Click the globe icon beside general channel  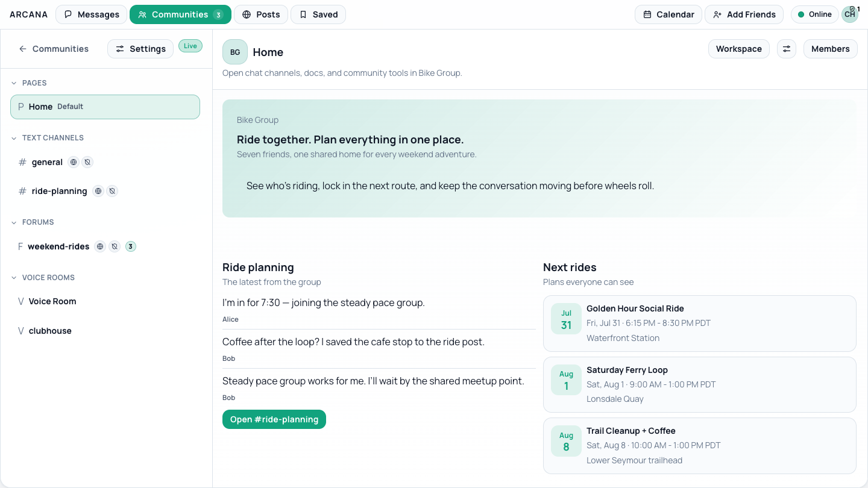click(74, 162)
